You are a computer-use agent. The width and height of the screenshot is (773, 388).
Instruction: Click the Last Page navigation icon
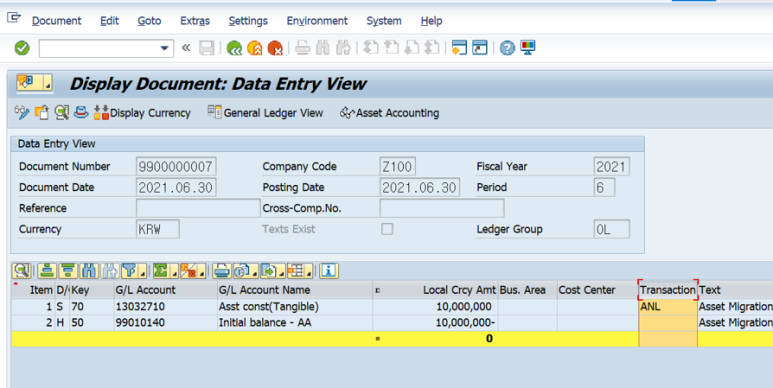[432, 48]
